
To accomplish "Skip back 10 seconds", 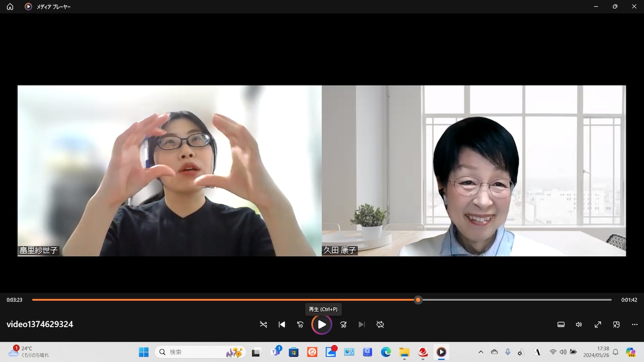I will point(300,325).
